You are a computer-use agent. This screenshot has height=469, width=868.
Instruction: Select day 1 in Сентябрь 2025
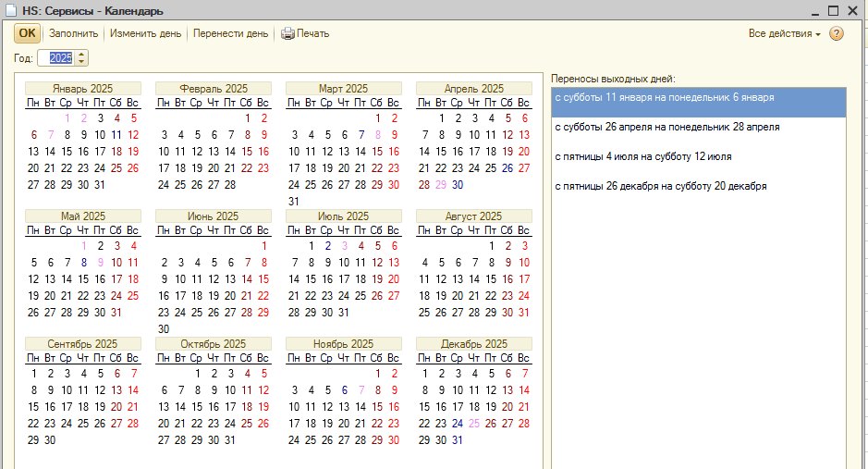(x=34, y=374)
